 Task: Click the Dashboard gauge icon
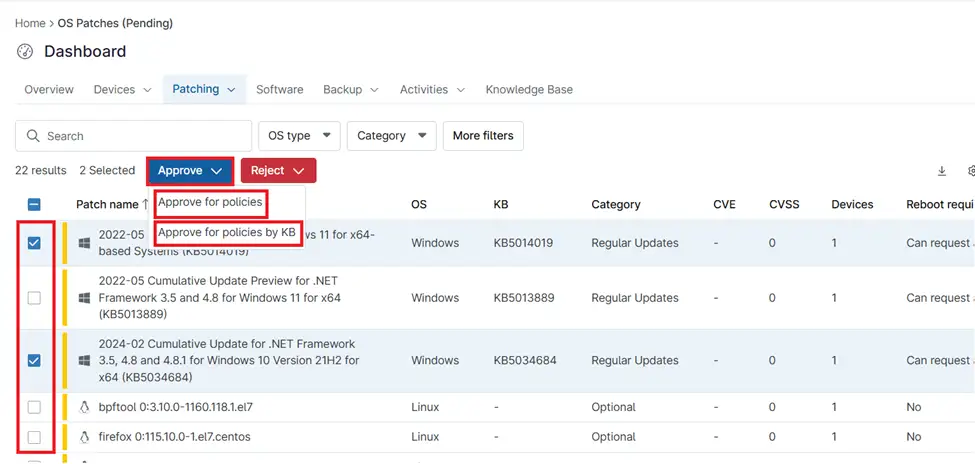click(x=25, y=52)
